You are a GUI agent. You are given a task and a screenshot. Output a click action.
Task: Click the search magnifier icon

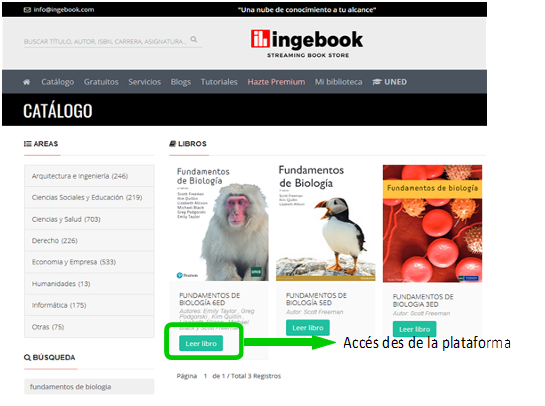coord(194,39)
